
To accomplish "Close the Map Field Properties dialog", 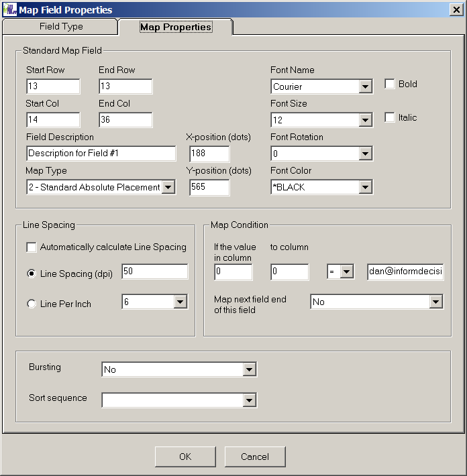I will [458, 9].
